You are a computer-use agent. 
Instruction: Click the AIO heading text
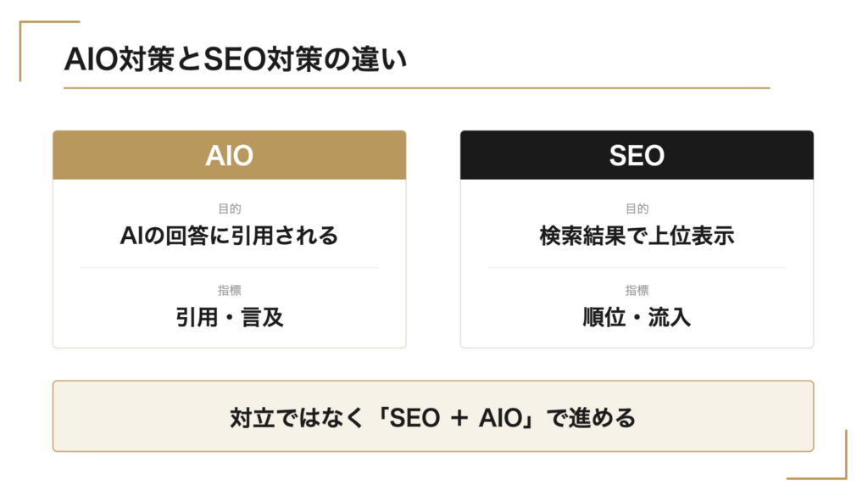click(x=229, y=156)
